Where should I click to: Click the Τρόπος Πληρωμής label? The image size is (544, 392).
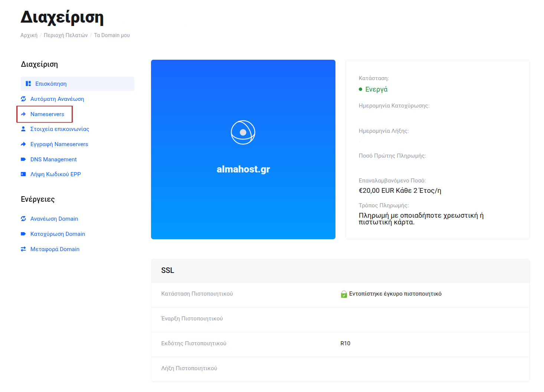(384, 205)
